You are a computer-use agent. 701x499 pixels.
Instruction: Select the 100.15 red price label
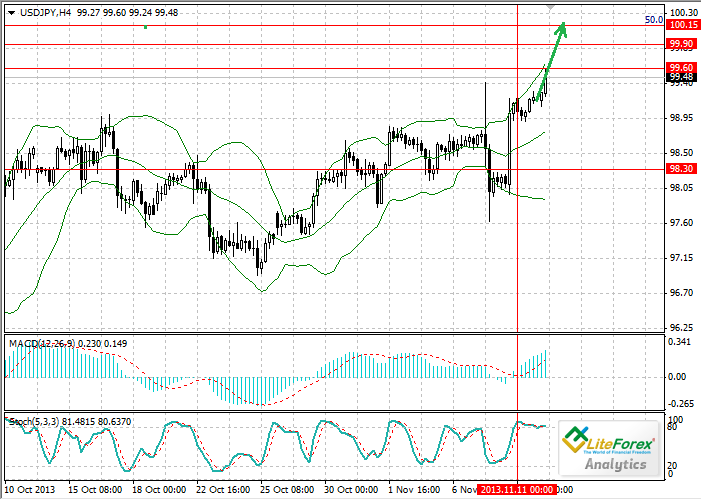[683, 24]
